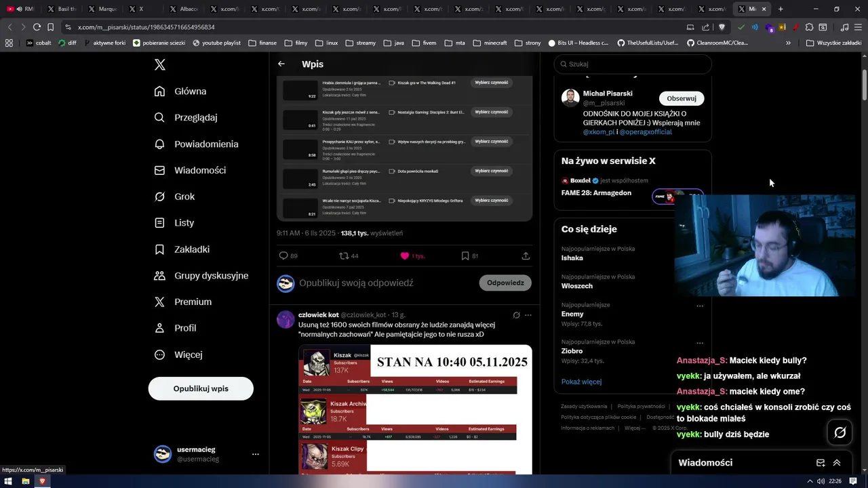Image resolution: width=868 pixels, height=488 pixels.
Task: Switch to the Albacor browser tab
Action: tap(184, 9)
